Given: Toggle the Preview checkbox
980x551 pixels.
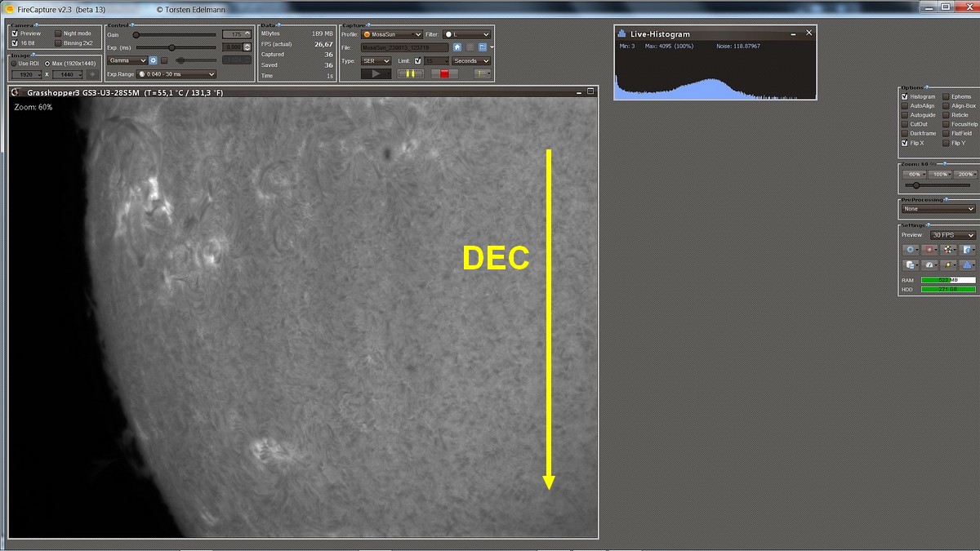Looking at the screenshot, I should [15, 33].
